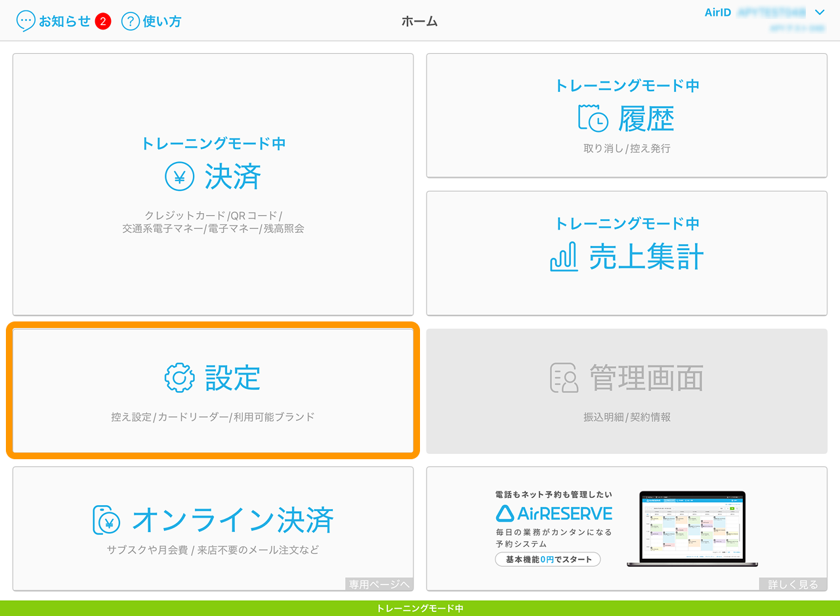
Task: Click the 管理画面 person list icon
Action: coord(564,378)
